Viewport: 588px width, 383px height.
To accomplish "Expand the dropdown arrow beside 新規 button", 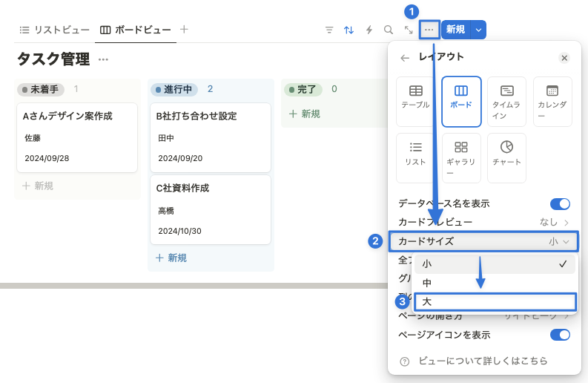I will tap(478, 30).
